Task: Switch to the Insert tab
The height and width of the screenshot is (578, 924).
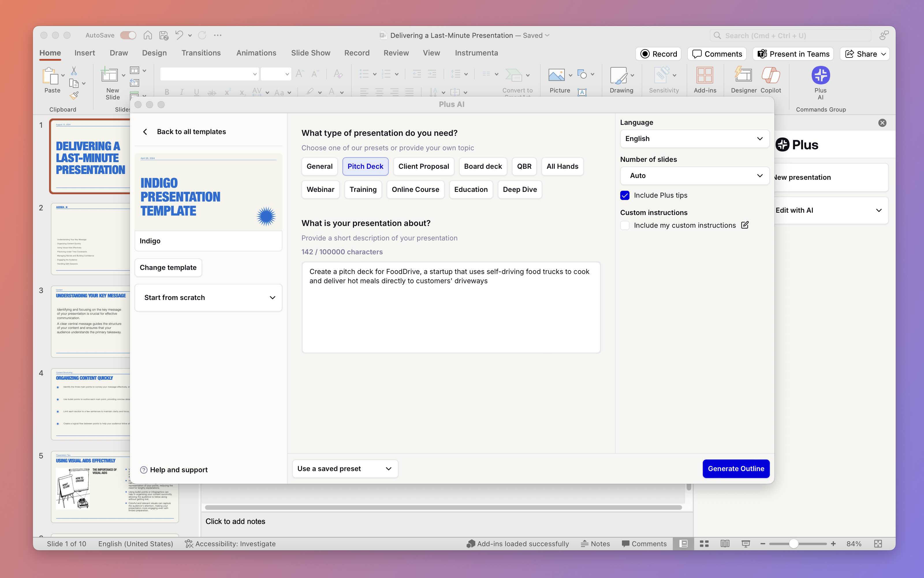Action: click(84, 53)
